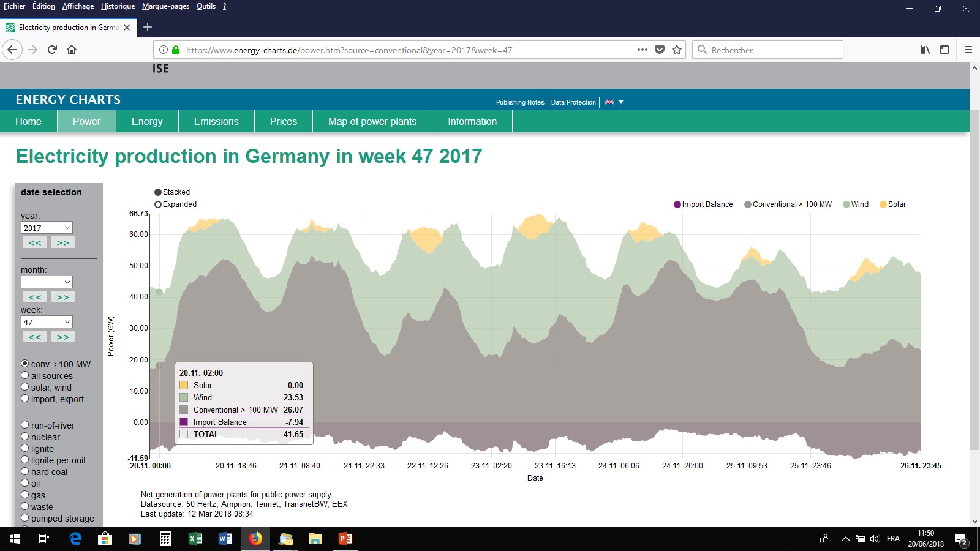Open the Marque-pages browser menu
This screenshot has height=551, width=980.
click(x=165, y=6)
